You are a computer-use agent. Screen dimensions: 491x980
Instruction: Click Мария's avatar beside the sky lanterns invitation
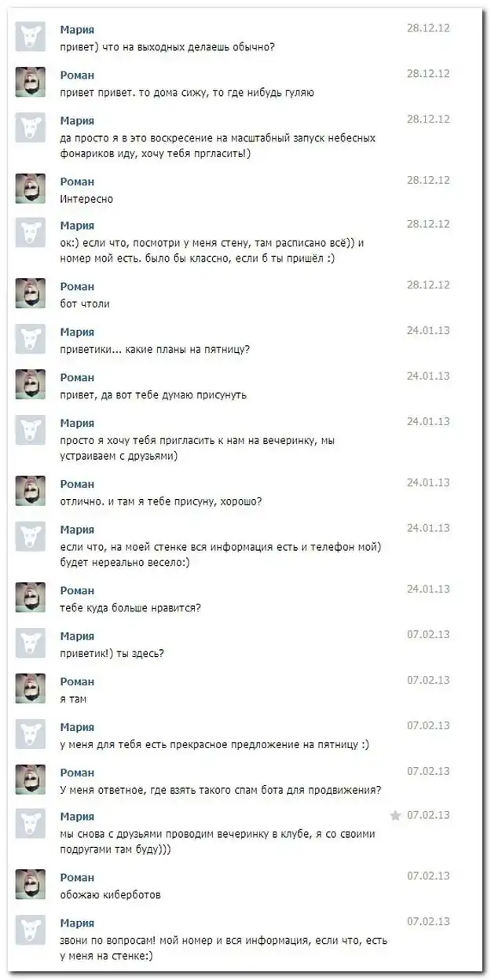tap(30, 128)
